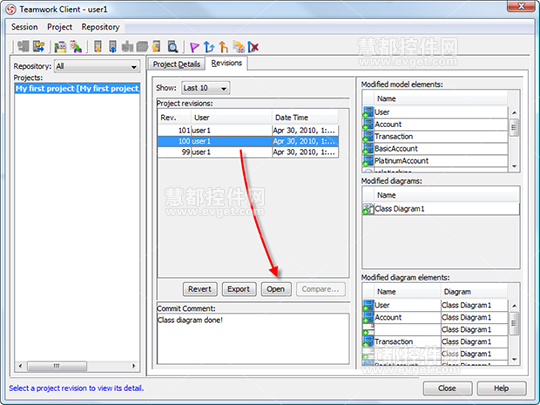Open the Session menu
Screen dimensions: 540x405
coord(24,27)
